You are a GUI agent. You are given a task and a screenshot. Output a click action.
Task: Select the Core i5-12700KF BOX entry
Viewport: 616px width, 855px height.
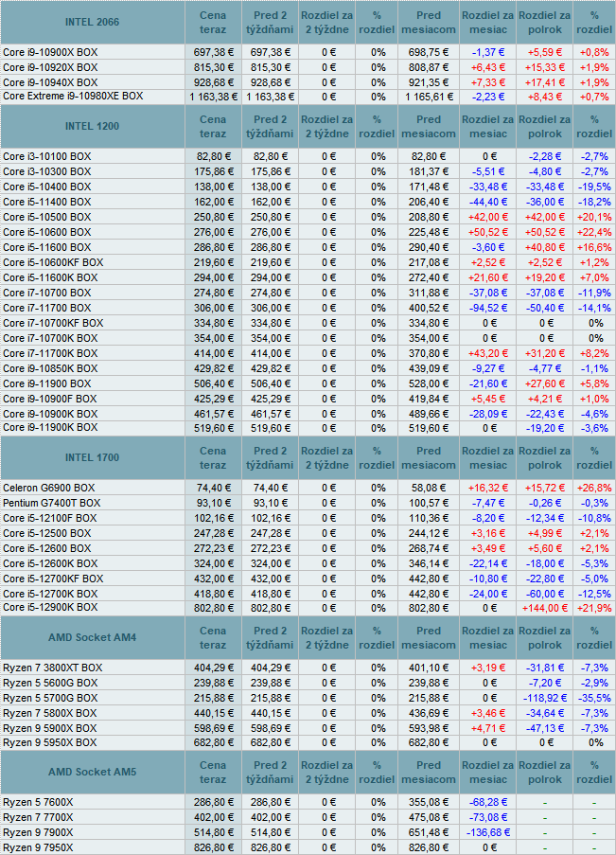(53, 579)
